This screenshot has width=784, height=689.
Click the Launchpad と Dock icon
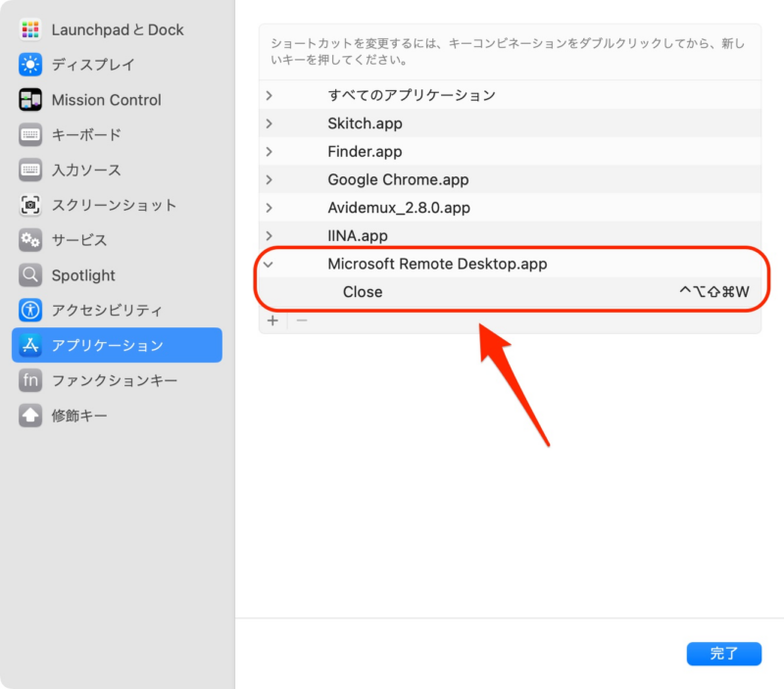pos(30,29)
